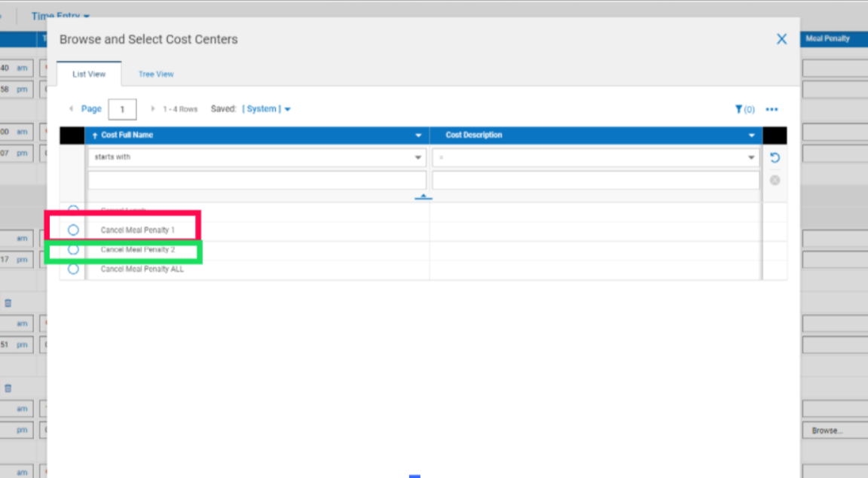Click the reset filters undo icon
The image size is (868, 478).
(x=775, y=157)
